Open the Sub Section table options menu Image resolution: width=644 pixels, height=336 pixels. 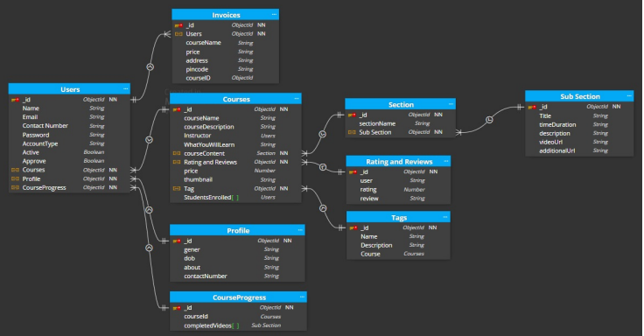click(x=629, y=95)
